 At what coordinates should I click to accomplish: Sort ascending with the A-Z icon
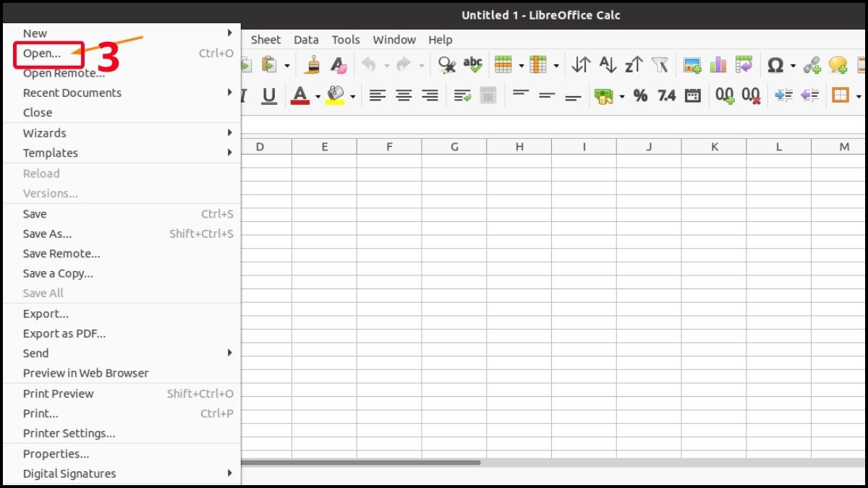pyautogui.click(x=608, y=65)
